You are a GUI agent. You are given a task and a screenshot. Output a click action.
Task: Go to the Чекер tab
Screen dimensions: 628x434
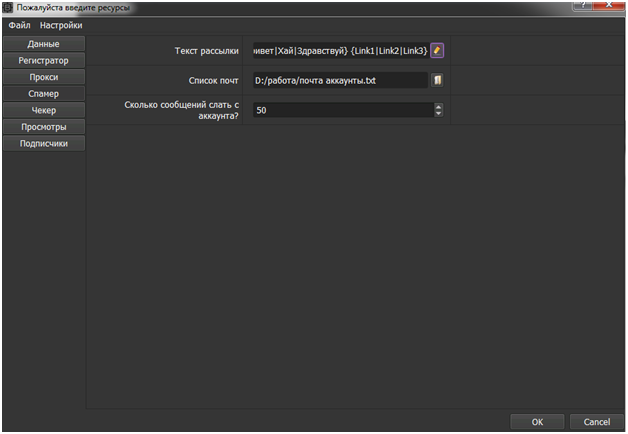click(43, 110)
